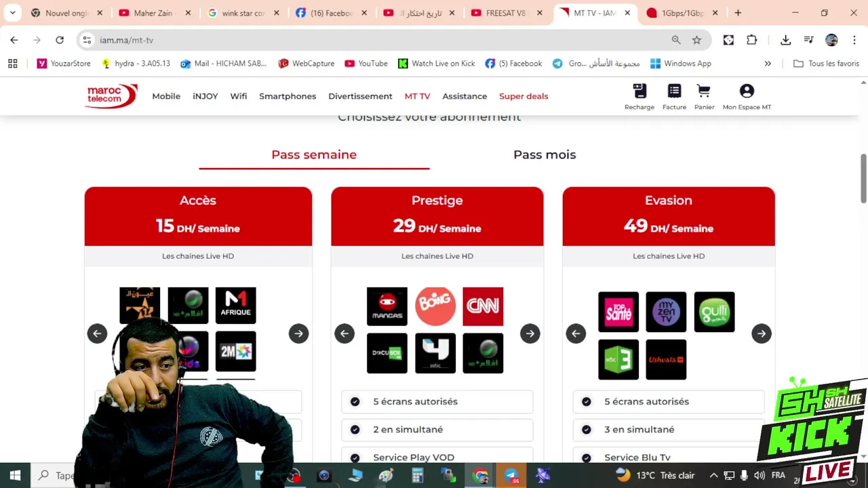Open the Assistance menu item
Image resolution: width=868 pixels, height=488 pixels.
465,96
